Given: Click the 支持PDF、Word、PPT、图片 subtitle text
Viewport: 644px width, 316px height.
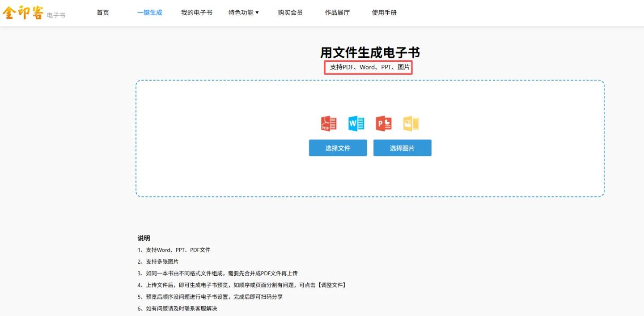Looking at the screenshot, I should click(369, 67).
